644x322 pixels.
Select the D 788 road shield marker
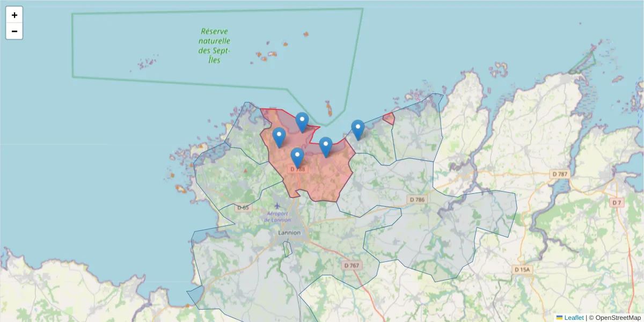298,169
